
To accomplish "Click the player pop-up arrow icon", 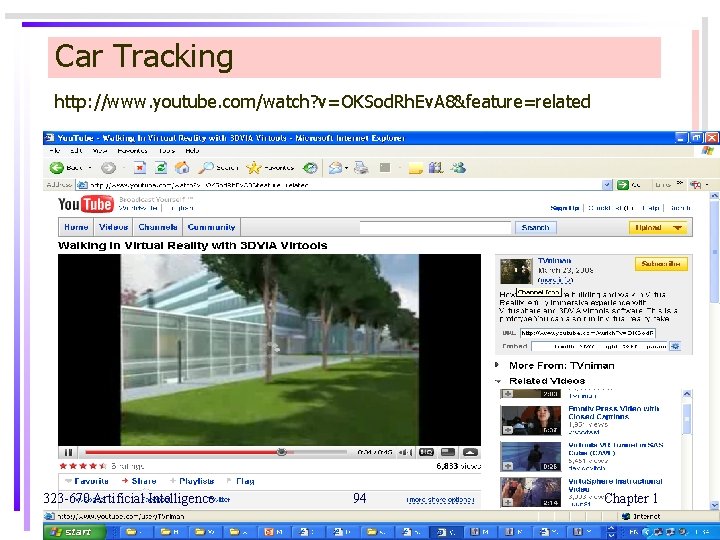I will pos(470,453).
